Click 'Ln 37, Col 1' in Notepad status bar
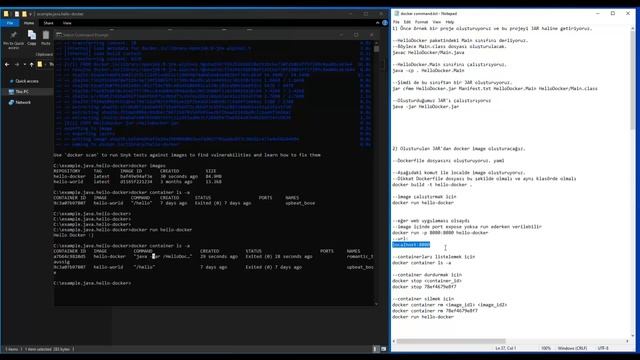The height and width of the screenshot is (360, 640). pyautogui.click(x=506, y=348)
